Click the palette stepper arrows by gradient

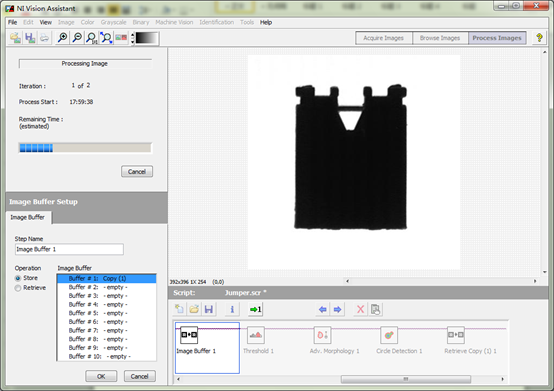pos(133,38)
